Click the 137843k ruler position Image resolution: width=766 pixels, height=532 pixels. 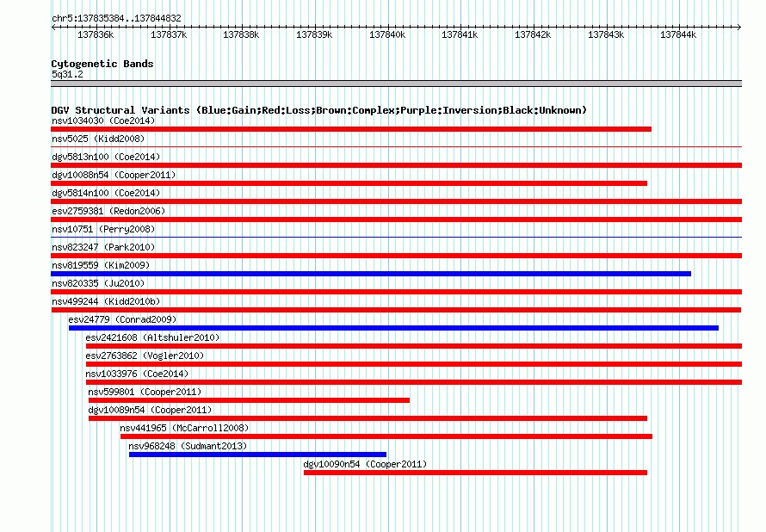[606, 34]
